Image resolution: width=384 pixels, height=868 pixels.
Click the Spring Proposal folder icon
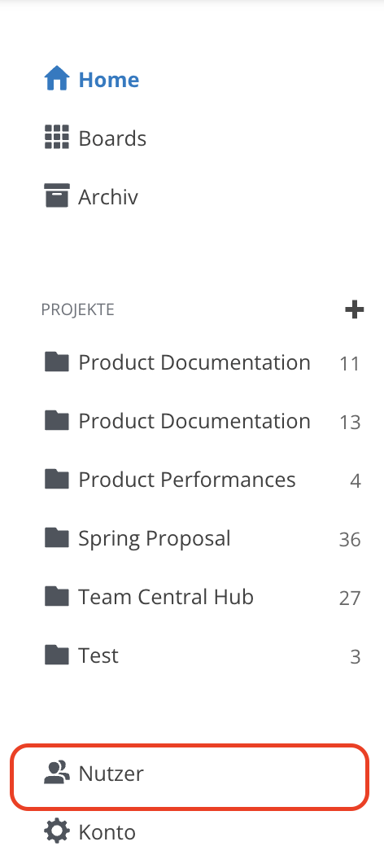[x=56, y=537]
